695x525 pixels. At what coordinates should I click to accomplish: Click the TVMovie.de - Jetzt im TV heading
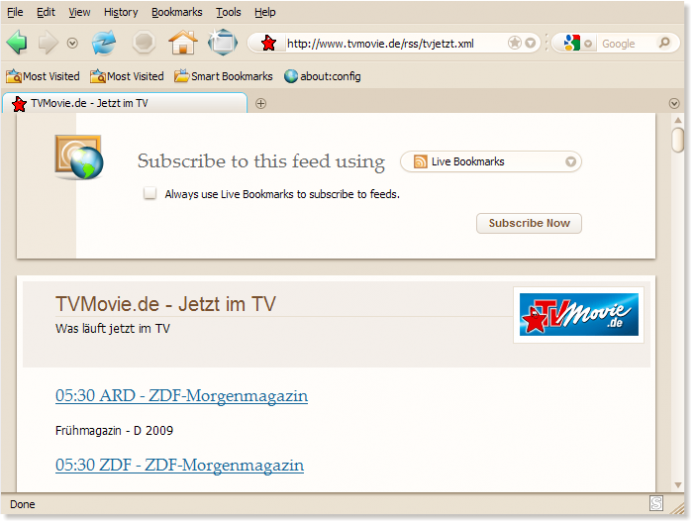point(165,305)
